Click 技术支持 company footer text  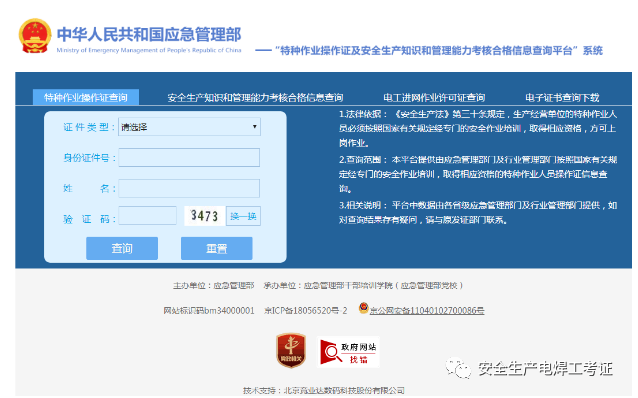coord(323,391)
